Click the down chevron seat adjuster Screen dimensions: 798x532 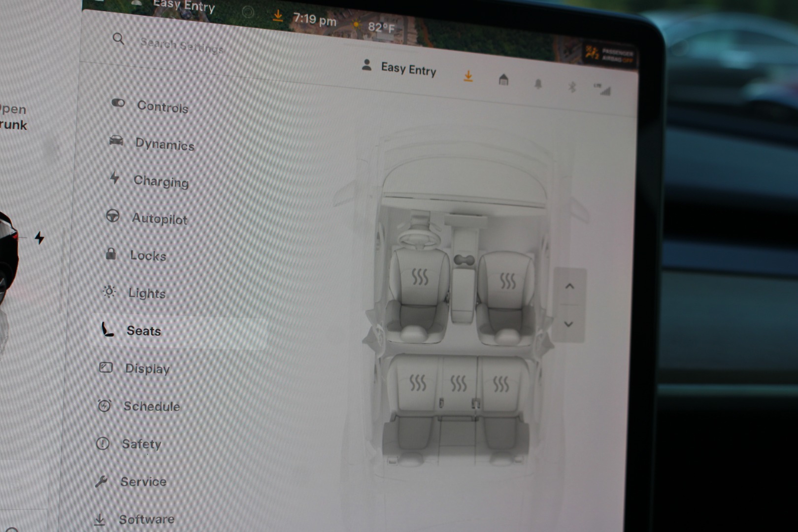tap(568, 324)
